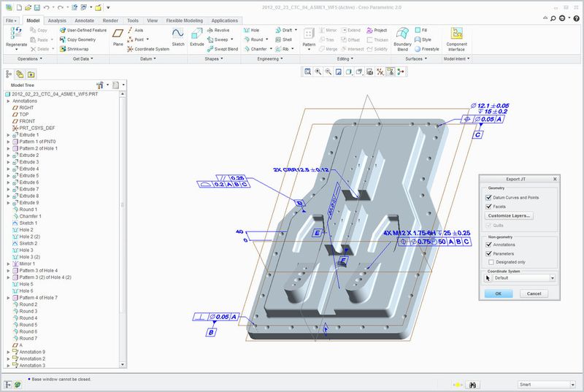This screenshot has height=392, width=584.
Task: Click OK in Export JT dialog
Action: coord(499,293)
